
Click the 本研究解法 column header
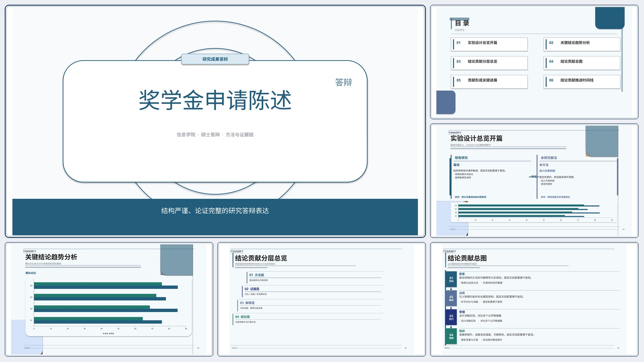point(548,158)
